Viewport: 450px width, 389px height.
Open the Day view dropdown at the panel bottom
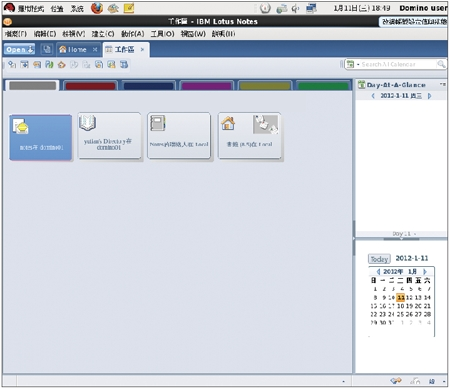tap(404, 234)
